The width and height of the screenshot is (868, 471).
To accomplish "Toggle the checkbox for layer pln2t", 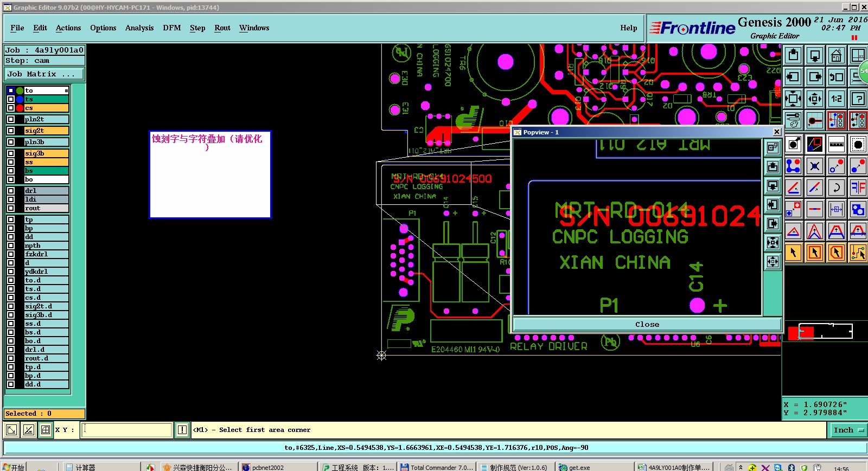I will tap(11, 119).
